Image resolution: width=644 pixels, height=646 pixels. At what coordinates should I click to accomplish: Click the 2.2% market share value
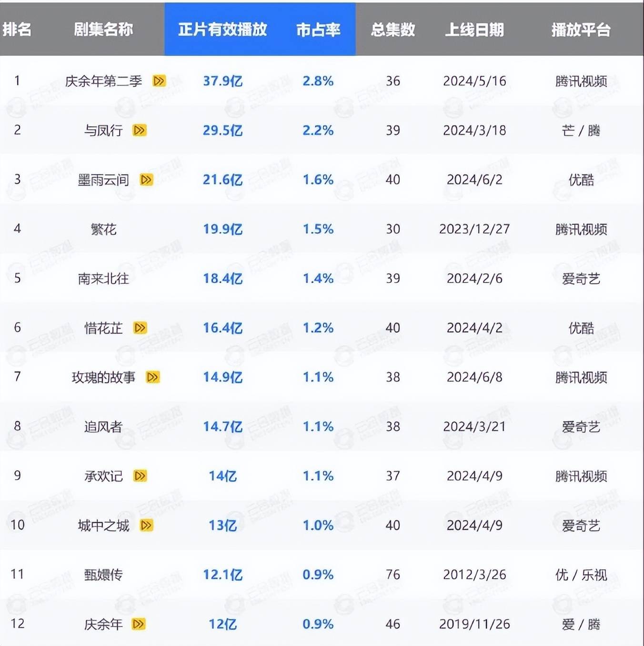pos(318,130)
